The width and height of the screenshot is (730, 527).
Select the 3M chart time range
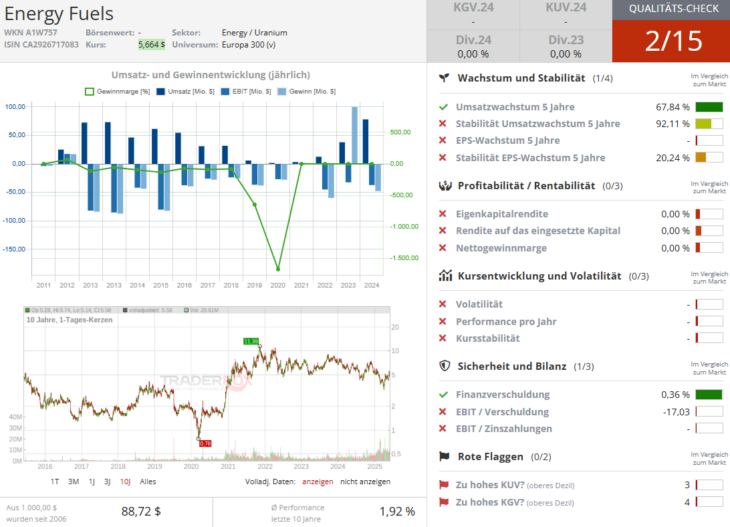[x=74, y=481]
